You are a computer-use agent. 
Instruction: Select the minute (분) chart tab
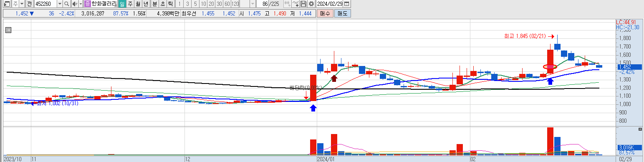point(154,4)
